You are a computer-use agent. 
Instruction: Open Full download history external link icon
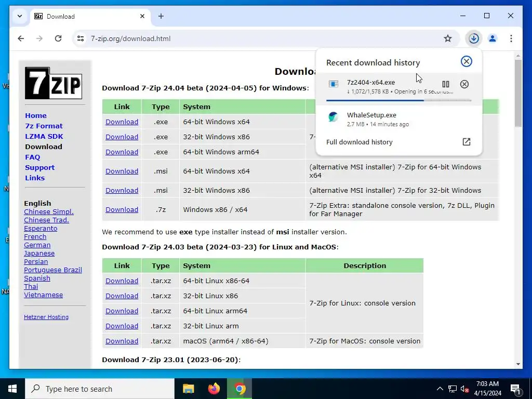point(467,142)
